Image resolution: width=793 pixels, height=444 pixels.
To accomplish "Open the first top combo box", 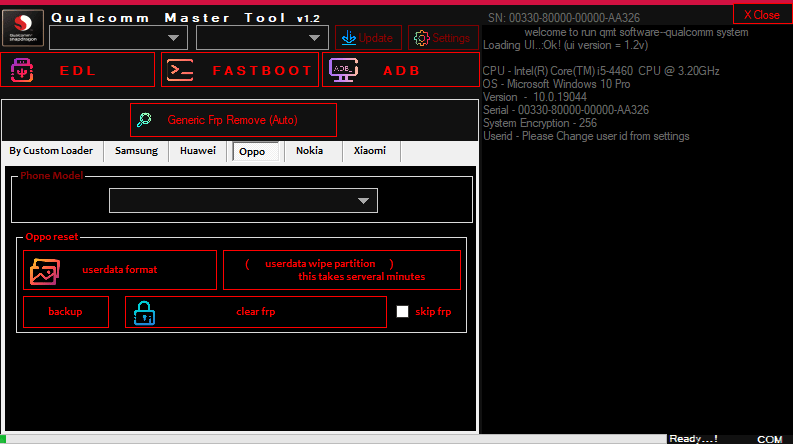I will [x=118, y=38].
